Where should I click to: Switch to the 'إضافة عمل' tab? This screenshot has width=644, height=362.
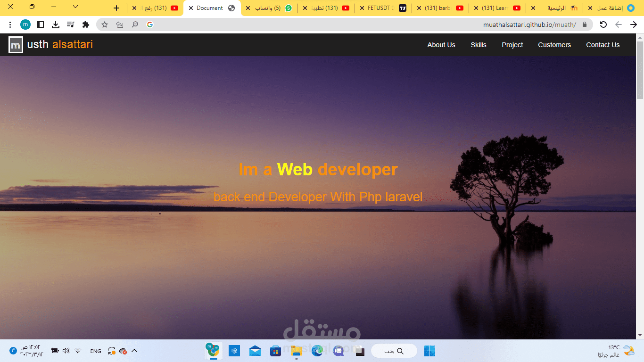pyautogui.click(x=612, y=8)
